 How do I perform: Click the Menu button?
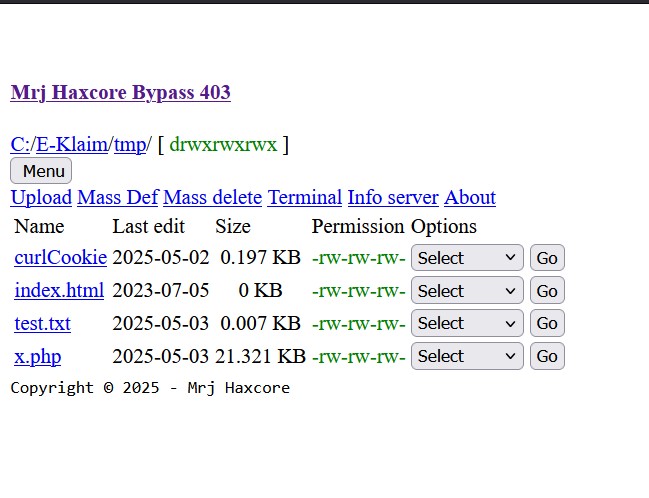click(x=41, y=171)
